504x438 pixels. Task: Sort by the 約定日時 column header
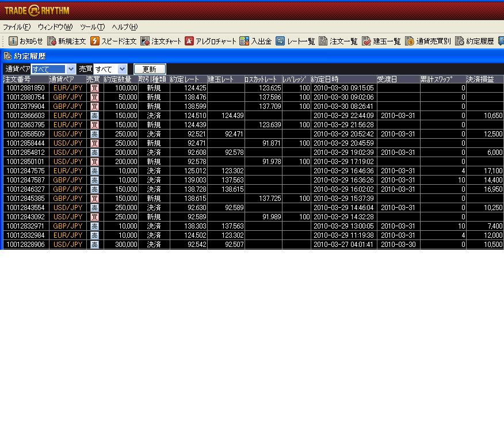(343, 79)
